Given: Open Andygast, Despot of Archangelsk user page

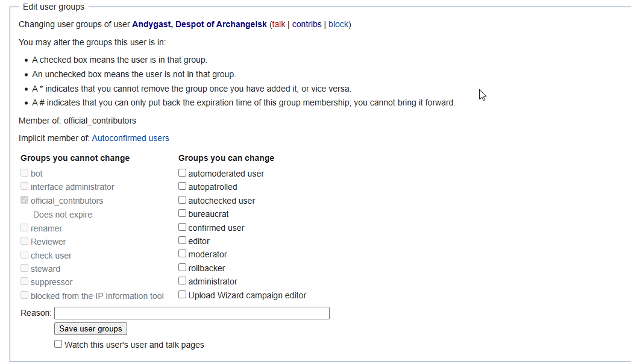Looking at the screenshot, I should (199, 25).
